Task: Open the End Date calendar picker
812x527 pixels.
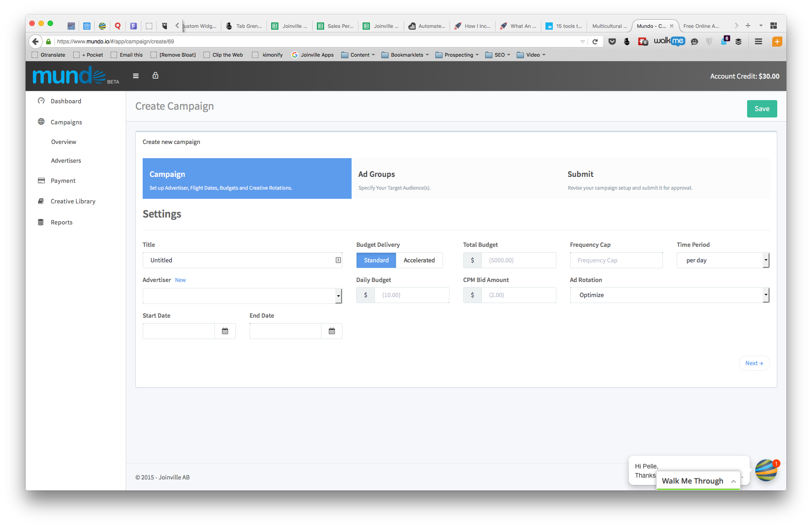Action: (x=332, y=331)
